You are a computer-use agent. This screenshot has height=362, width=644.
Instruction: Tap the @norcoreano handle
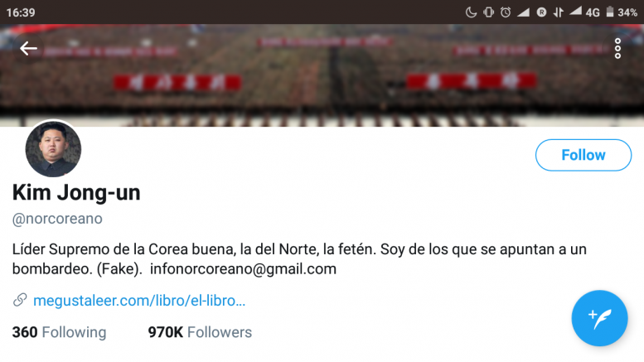(x=57, y=219)
